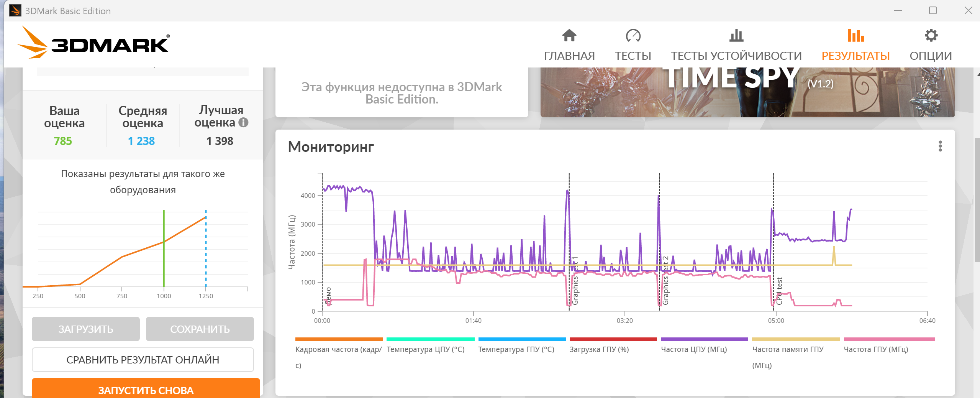
Task: Click the Тесты gauge icon
Action: (633, 35)
